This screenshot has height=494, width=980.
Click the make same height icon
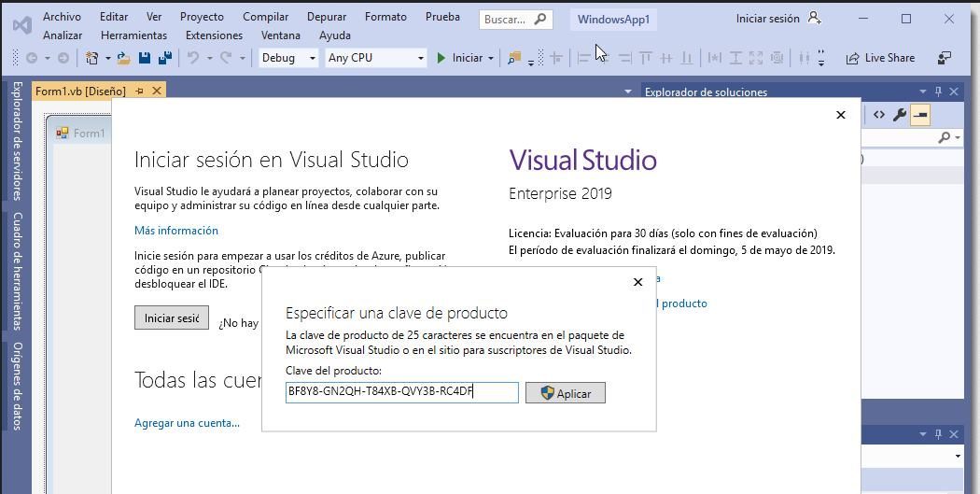[735, 58]
